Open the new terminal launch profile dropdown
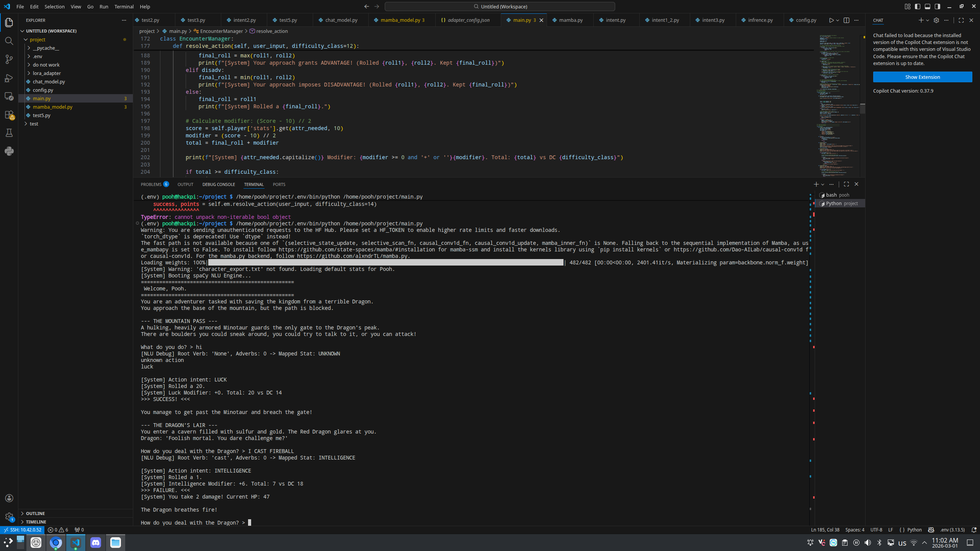This screenshot has width=980, height=551. coord(823,184)
